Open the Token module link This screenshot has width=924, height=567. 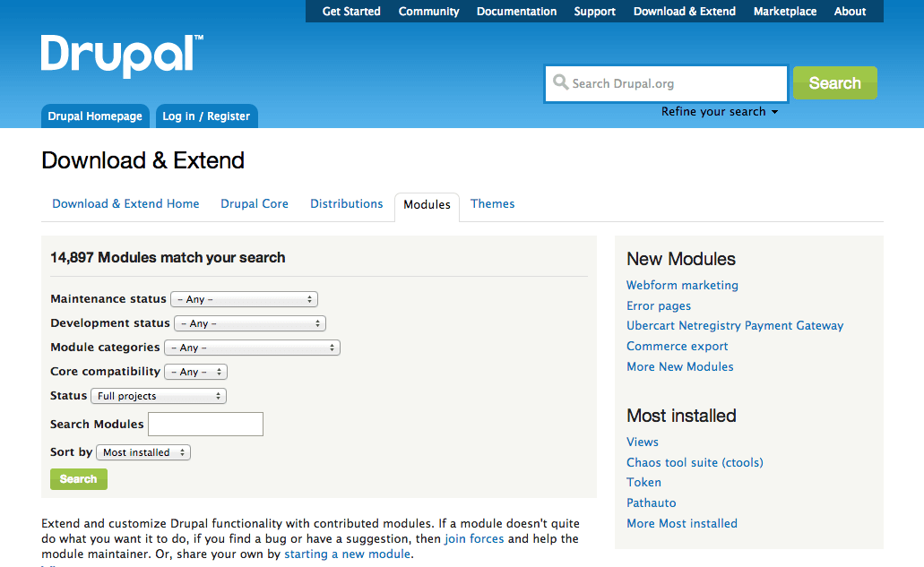click(643, 482)
